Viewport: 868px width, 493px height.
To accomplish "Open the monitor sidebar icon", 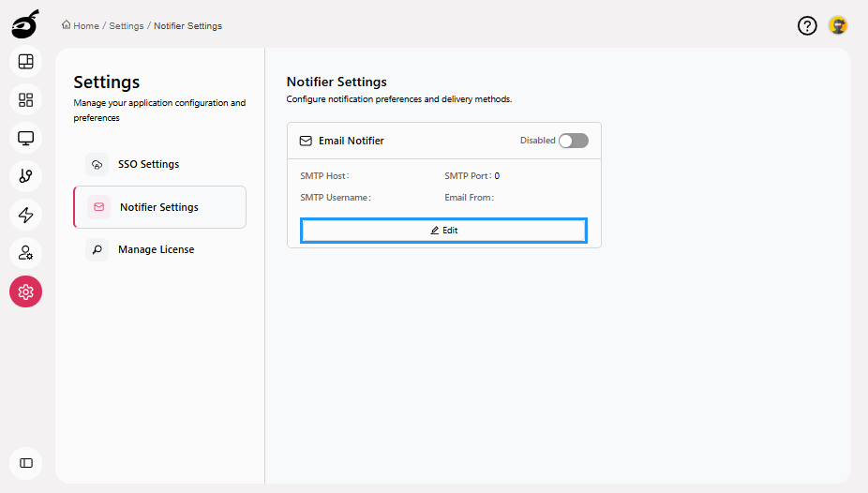I will click(x=26, y=138).
